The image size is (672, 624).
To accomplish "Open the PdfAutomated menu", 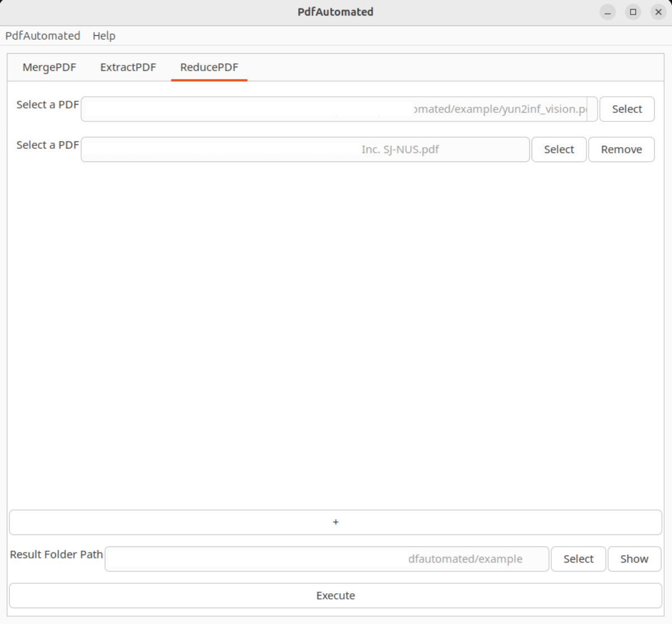I will click(x=43, y=36).
